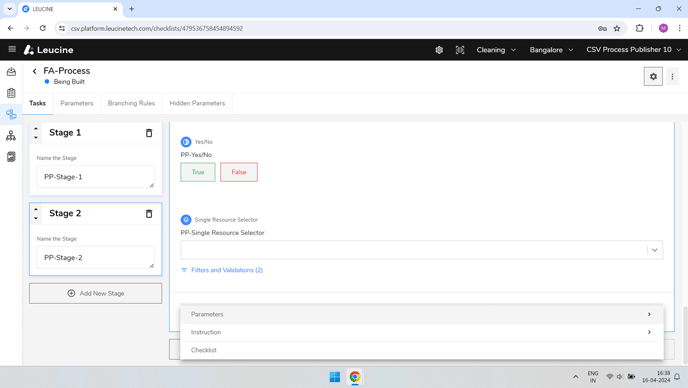Image resolution: width=688 pixels, height=388 pixels.
Task: Click the PP-Stage-2 name field
Action: pyautogui.click(x=95, y=257)
